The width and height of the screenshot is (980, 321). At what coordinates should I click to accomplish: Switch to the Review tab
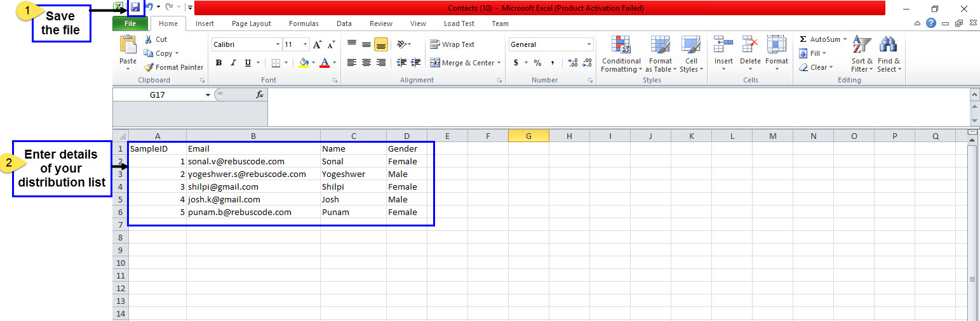tap(381, 23)
